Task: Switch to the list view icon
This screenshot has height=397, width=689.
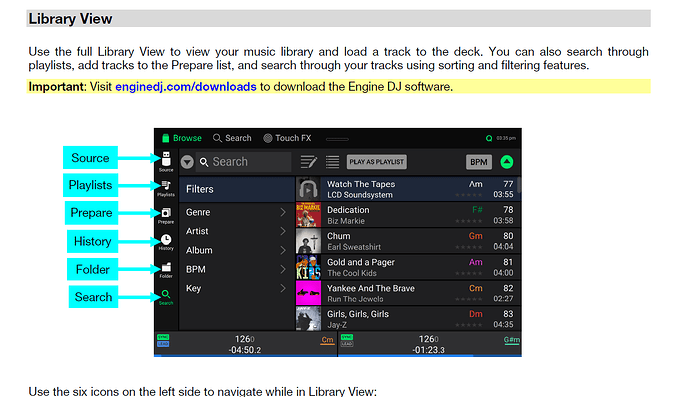Action: (332, 162)
